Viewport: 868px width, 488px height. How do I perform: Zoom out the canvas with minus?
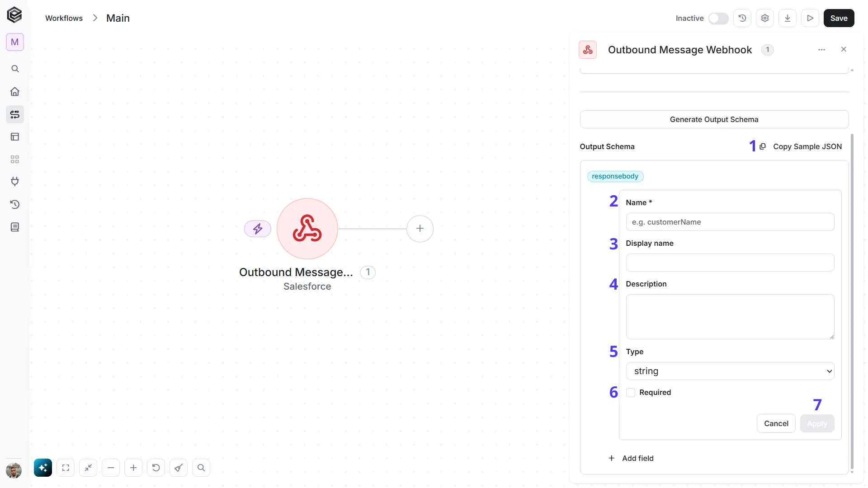point(111,468)
